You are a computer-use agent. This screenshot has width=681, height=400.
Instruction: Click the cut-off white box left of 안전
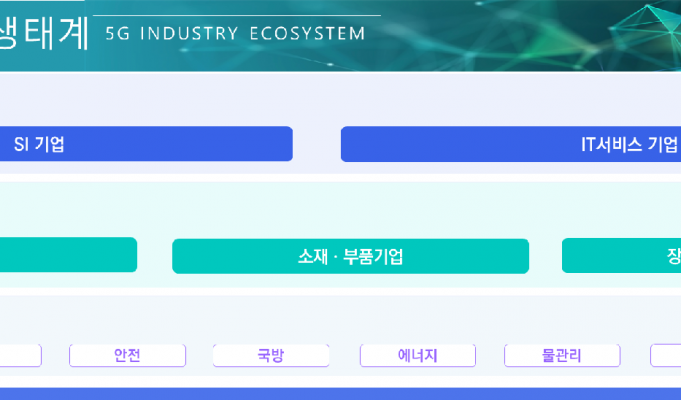point(20,355)
